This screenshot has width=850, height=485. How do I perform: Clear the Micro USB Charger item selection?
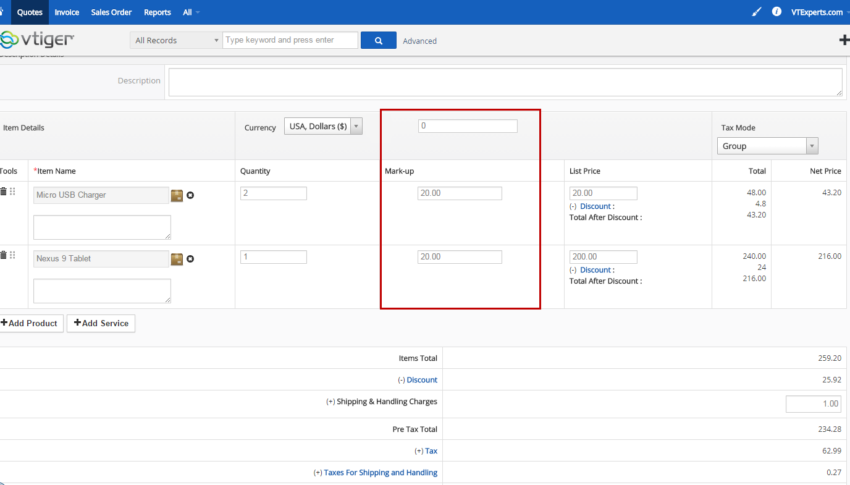(x=190, y=195)
